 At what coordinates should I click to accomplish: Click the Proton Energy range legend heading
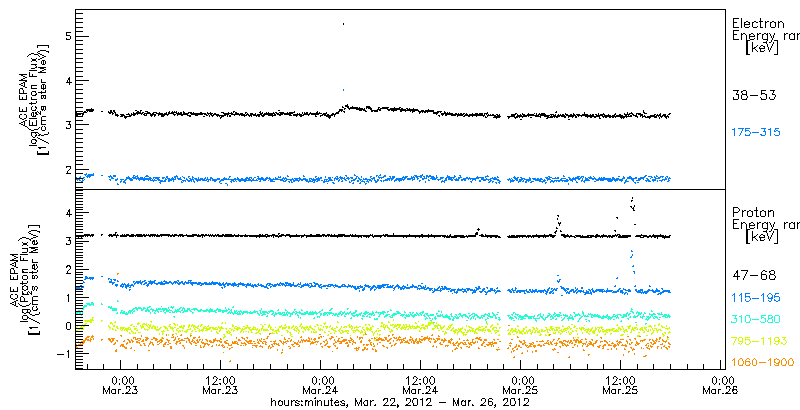tap(765, 225)
